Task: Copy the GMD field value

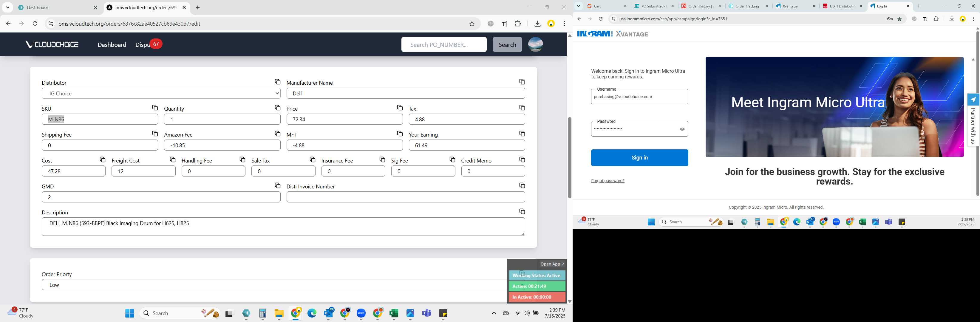Action: 277,185
